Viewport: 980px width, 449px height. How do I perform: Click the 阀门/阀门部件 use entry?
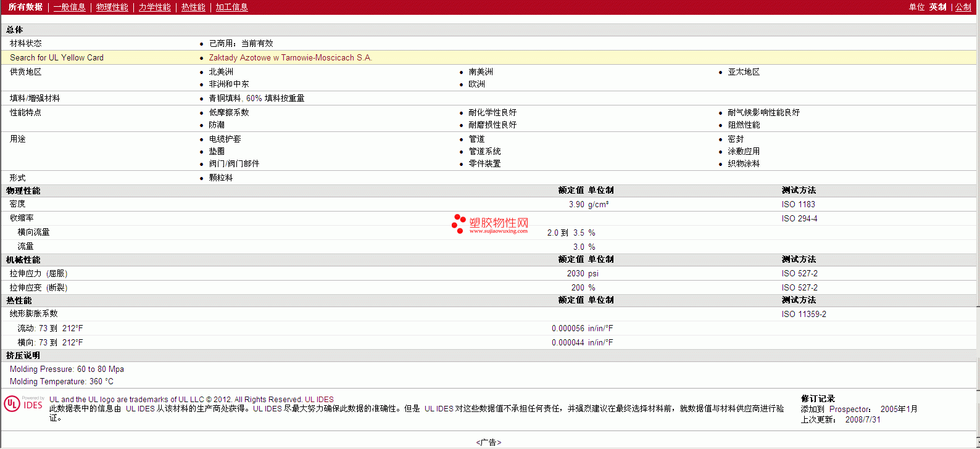click(x=234, y=163)
